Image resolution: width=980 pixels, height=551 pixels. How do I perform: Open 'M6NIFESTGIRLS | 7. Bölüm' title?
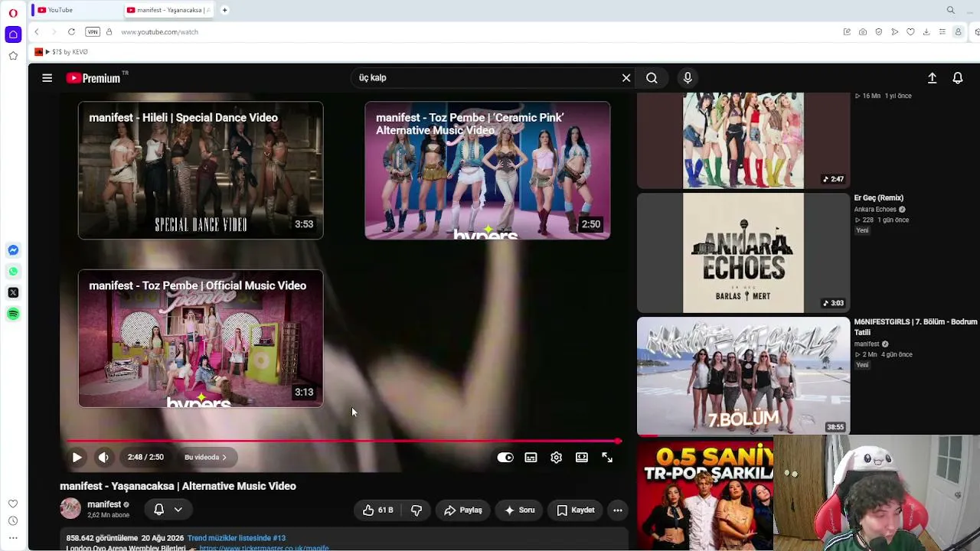(x=916, y=328)
